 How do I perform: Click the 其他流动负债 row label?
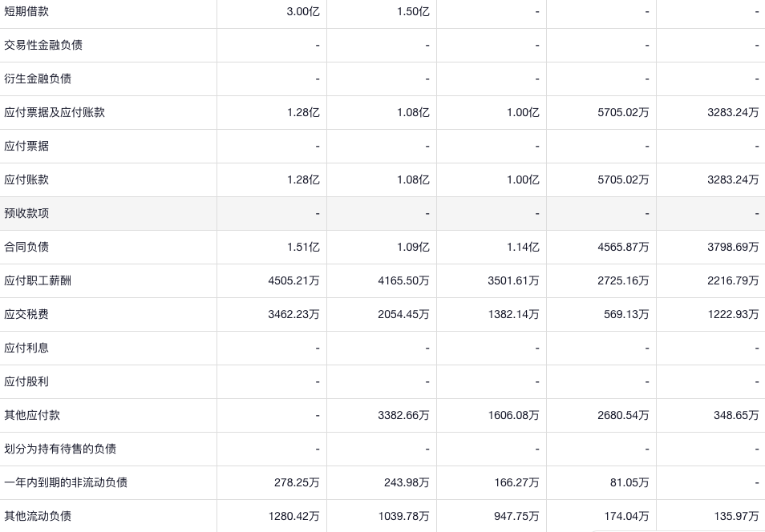point(38,516)
